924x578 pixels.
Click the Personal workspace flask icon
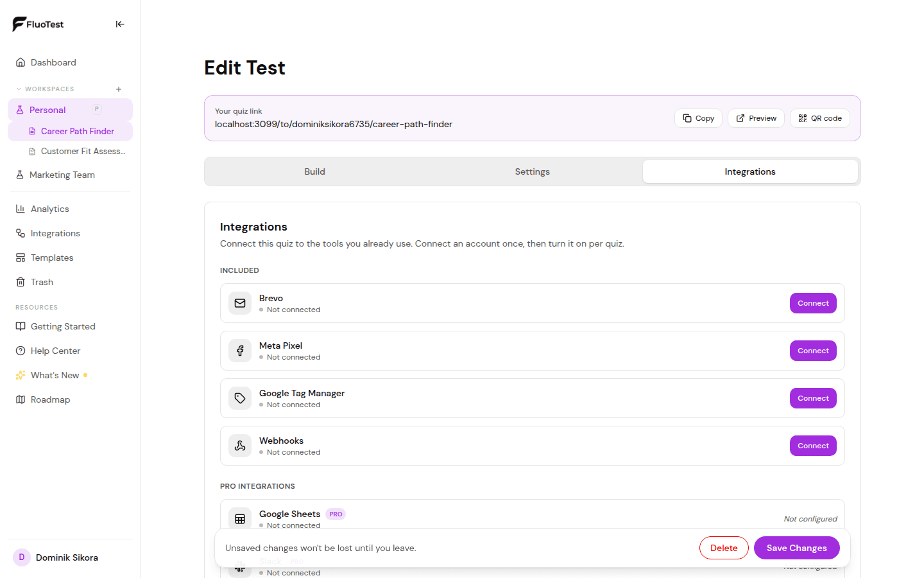[x=20, y=110]
